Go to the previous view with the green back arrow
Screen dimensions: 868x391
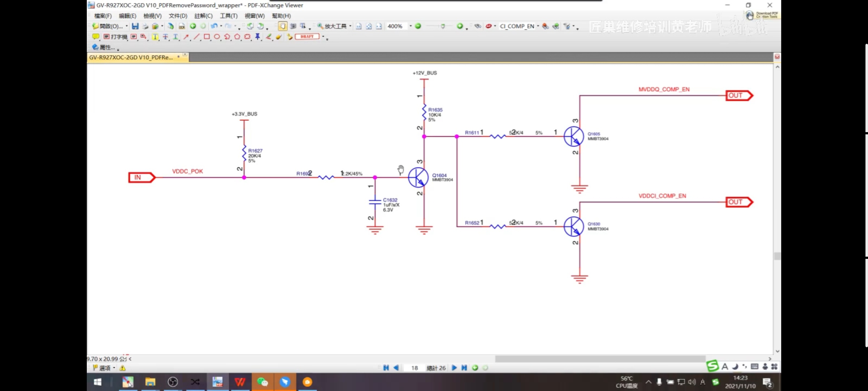(193, 26)
